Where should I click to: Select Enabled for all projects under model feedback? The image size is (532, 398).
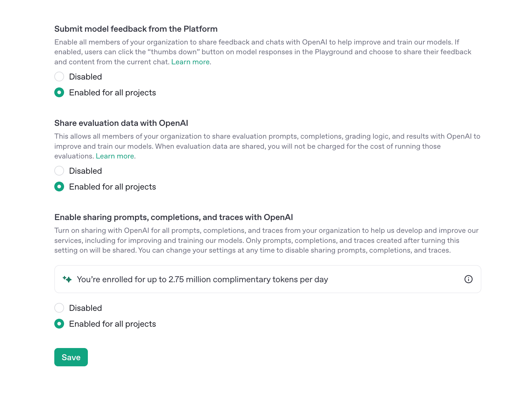click(59, 92)
